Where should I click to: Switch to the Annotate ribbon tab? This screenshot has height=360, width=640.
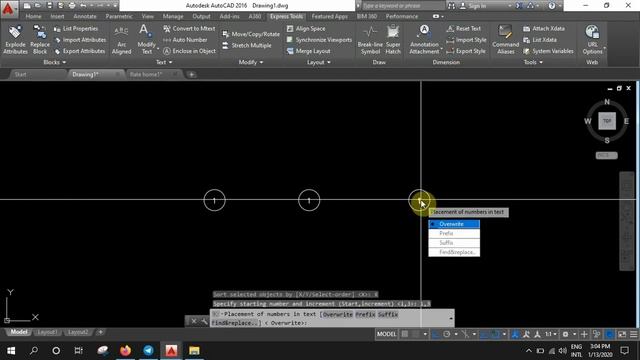tap(85, 16)
